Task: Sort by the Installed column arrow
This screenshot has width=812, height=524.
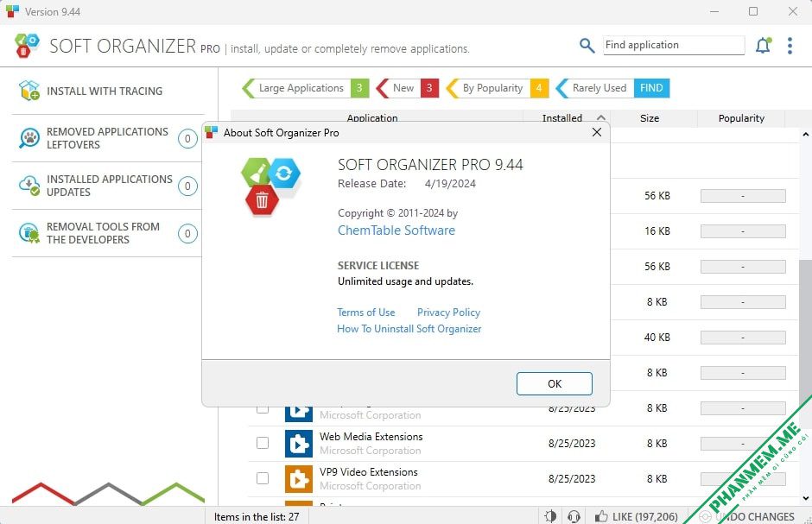Action: (600, 117)
